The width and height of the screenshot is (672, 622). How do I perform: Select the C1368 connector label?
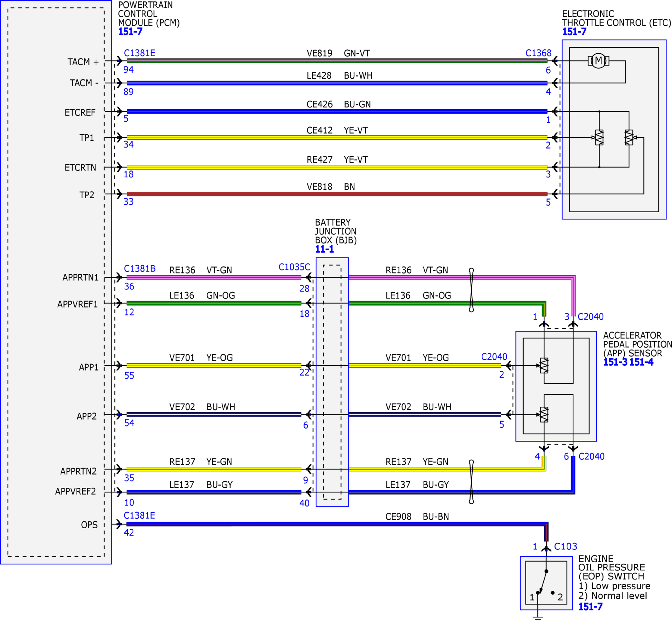[x=538, y=53]
